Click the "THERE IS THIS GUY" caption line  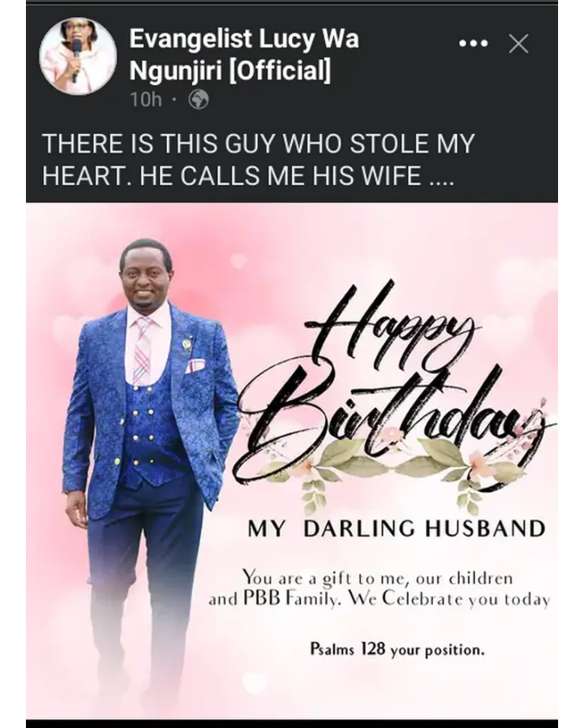click(x=259, y=143)
